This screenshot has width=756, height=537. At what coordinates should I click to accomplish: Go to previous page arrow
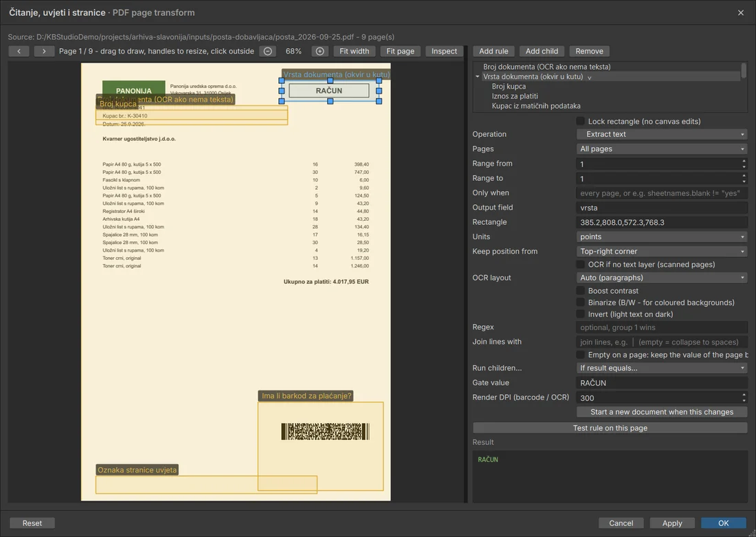tap(19, 51)
